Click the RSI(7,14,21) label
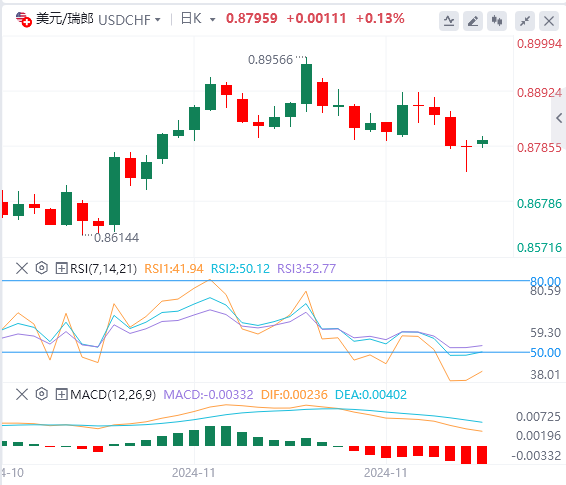Viewport: 566px width, 485px height. [103, 268]
